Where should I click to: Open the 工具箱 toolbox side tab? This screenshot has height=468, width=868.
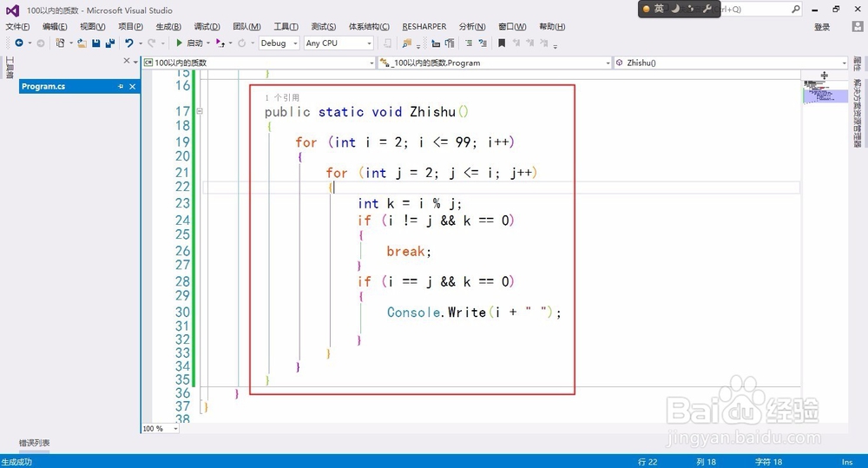[10, 68]
